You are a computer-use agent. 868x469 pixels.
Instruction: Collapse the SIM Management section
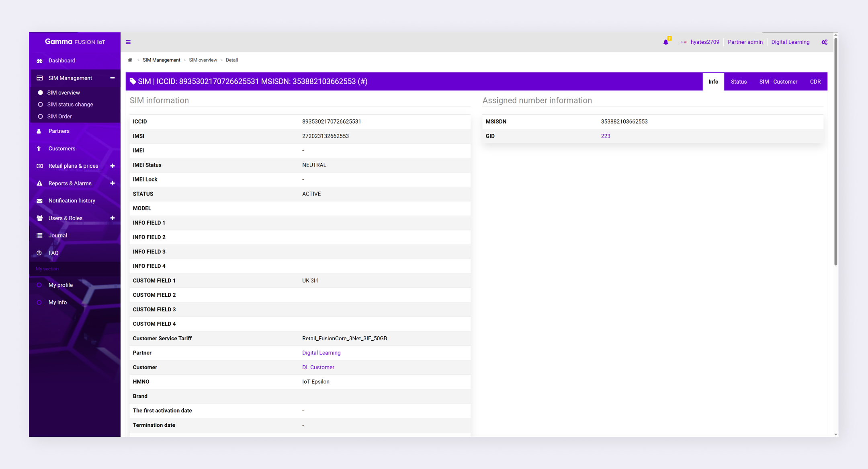(x=113, y=78)
